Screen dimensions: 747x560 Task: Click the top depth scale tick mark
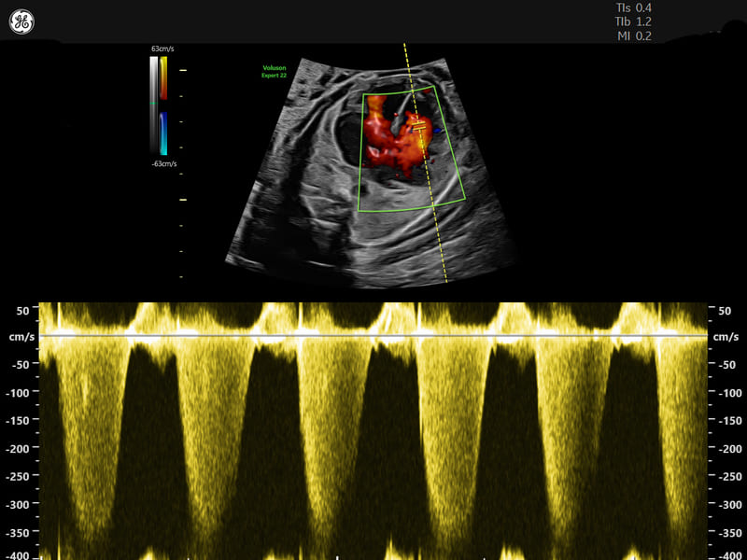pyautogui.click(x=183, y=70)
